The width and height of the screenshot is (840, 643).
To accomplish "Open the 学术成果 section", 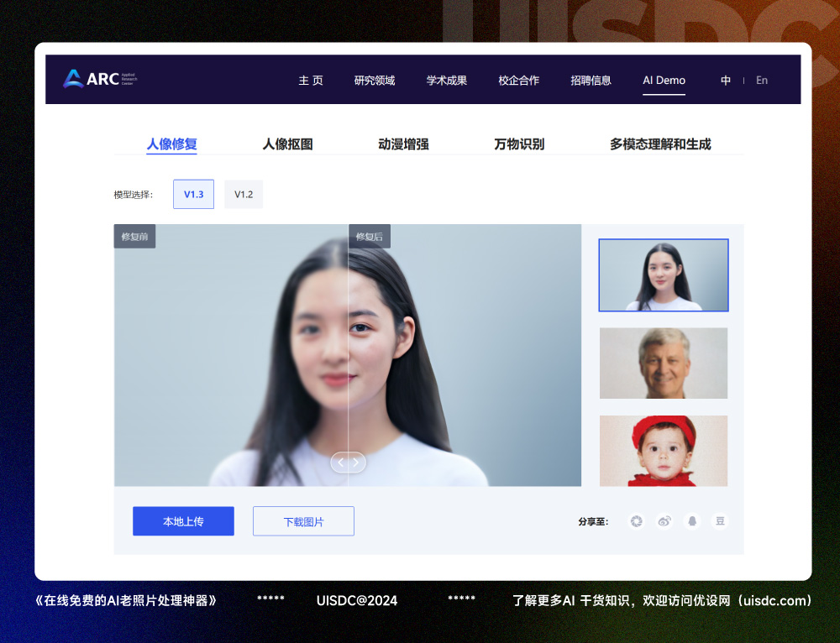I will 446,80.
